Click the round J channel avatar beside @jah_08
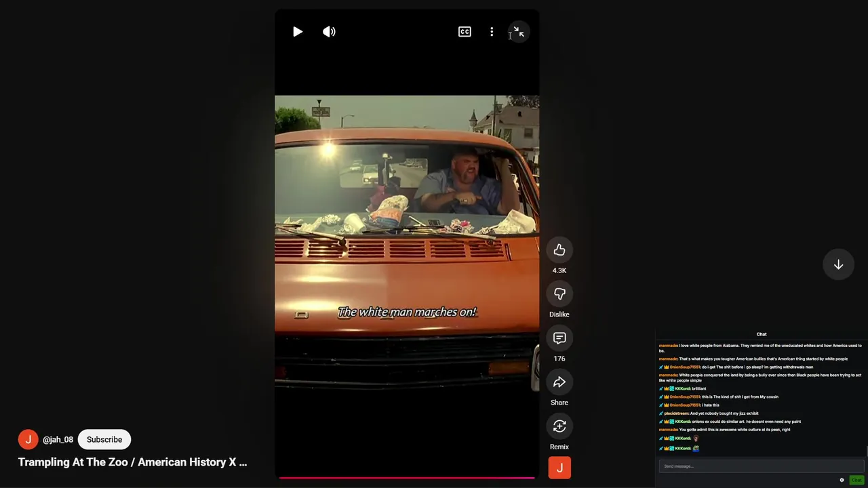This screenshot has height=488, width=868. 28,439
